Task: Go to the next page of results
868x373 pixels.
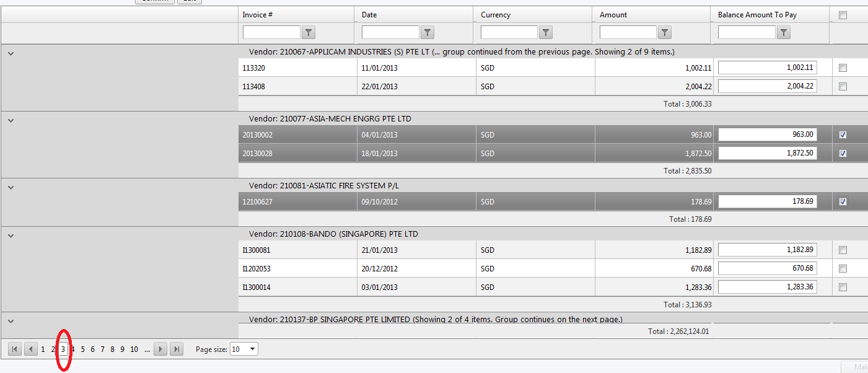Action: (x=160, y=349)
